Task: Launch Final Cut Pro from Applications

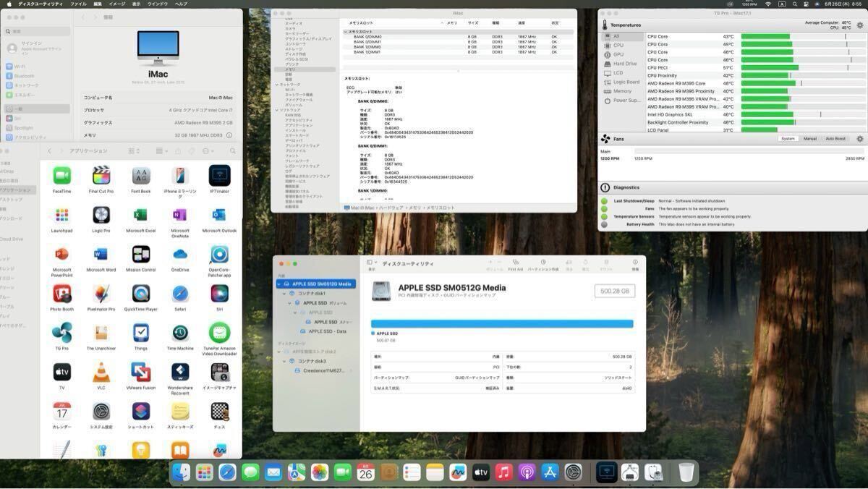Action: [x=101, y=176]
